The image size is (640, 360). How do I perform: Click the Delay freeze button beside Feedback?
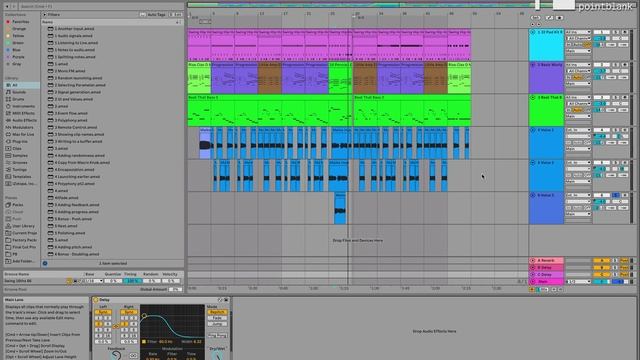tap(133, 356)
